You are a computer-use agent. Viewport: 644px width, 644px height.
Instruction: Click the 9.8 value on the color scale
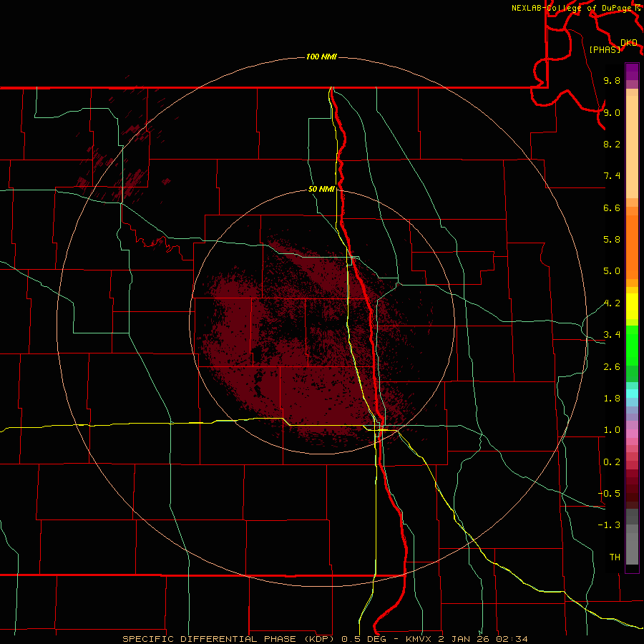[x=612, y=80]
